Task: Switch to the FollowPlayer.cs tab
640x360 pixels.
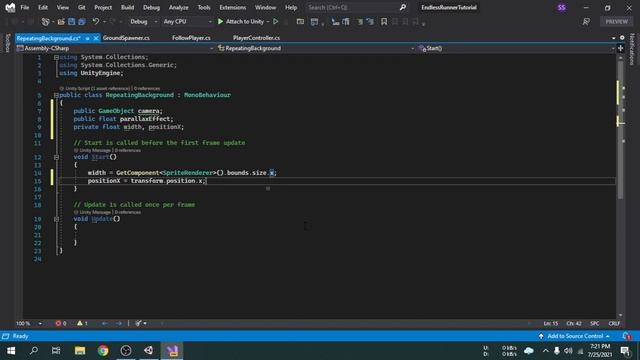Action: [x=191, y=38]
